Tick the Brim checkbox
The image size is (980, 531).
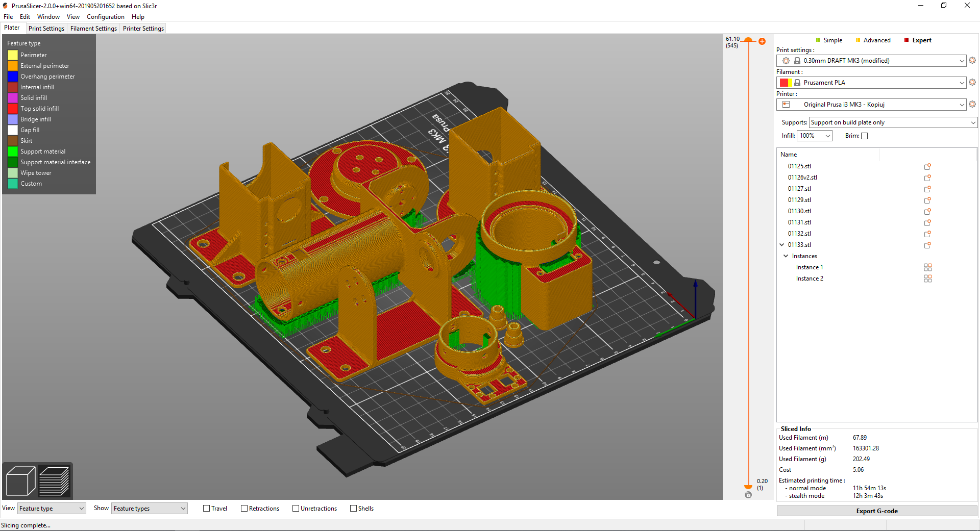point(865,136)
